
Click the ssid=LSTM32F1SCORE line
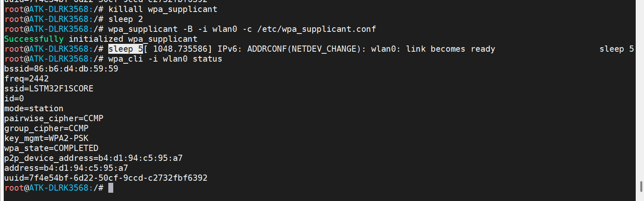[49, 89]
